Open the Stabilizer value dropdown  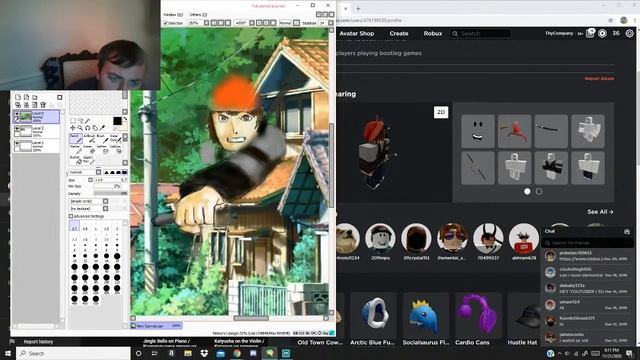tap(331, 23)
